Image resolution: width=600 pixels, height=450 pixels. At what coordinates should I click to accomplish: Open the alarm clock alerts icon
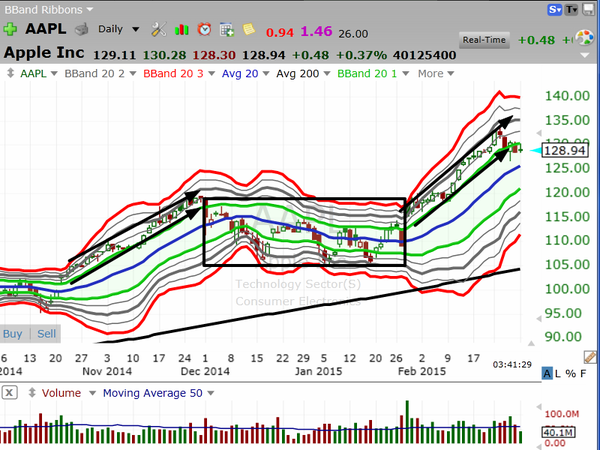(x=204, y=29)
